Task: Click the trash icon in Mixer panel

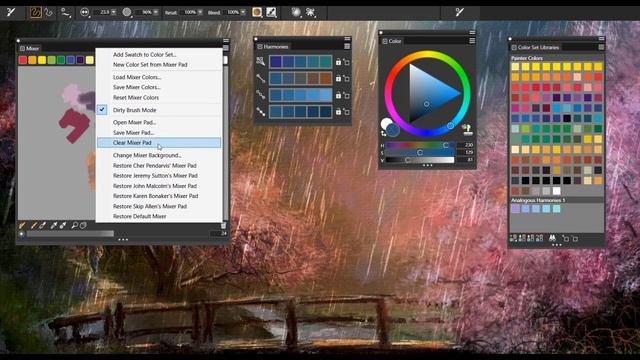Action: 223,226
